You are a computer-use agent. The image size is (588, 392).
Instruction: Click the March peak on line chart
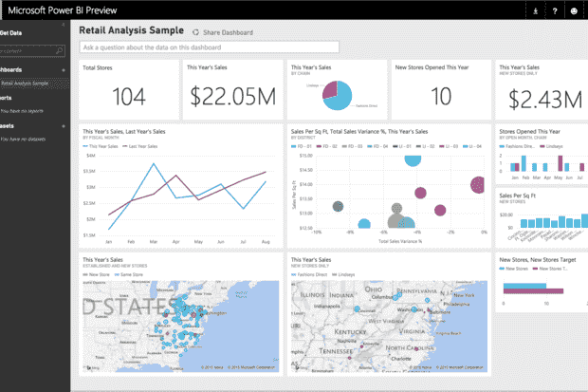[x=154, y=163]
